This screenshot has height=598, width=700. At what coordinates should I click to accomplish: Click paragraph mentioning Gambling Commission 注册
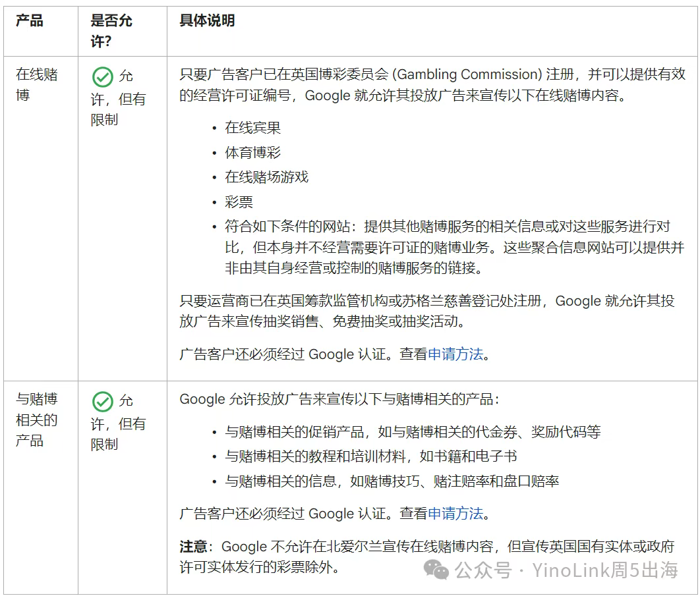coord(432,85)
